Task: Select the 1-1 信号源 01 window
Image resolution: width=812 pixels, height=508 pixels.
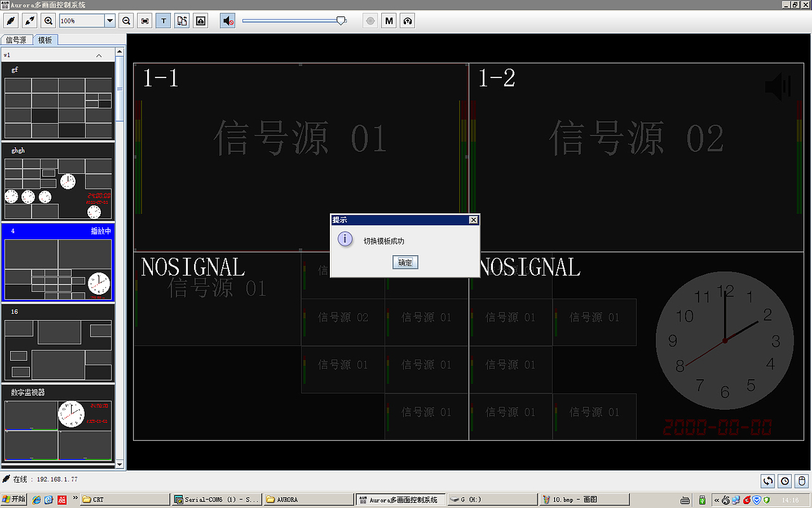Action: 301,157
